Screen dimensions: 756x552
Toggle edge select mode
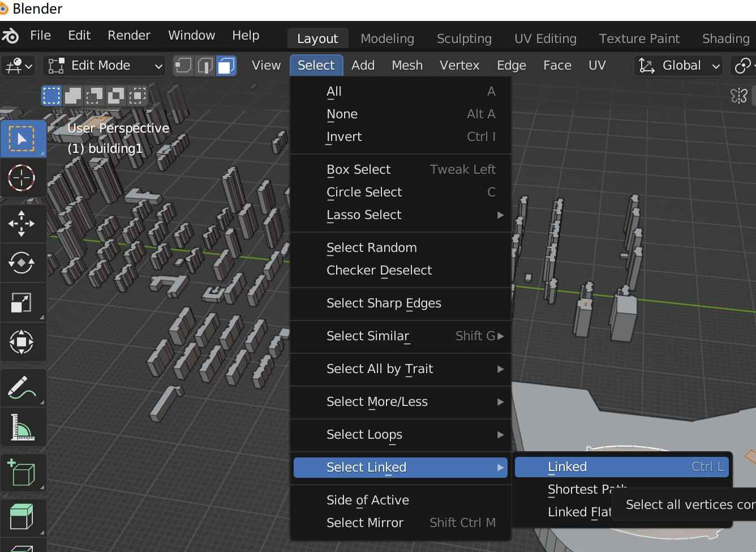point(204,66)
